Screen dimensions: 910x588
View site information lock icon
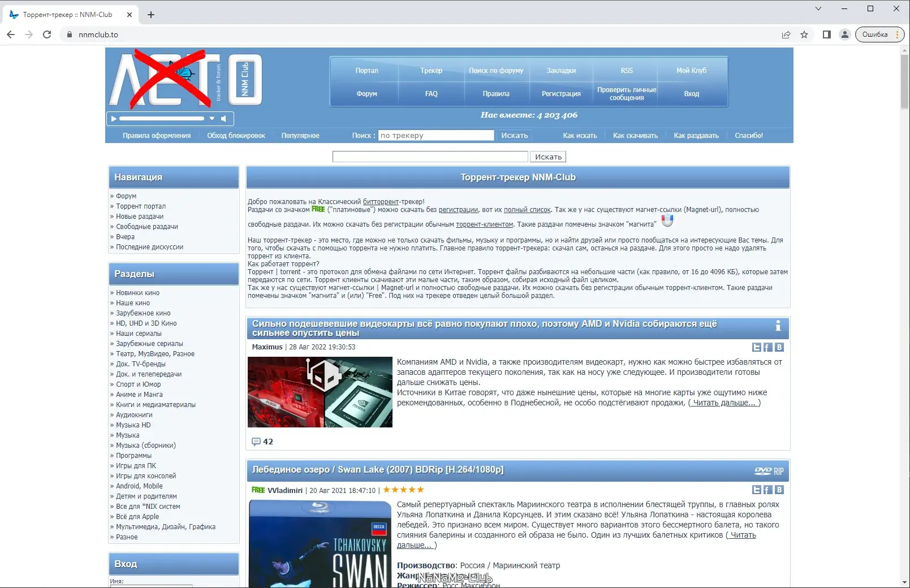(x=70, y=34)
